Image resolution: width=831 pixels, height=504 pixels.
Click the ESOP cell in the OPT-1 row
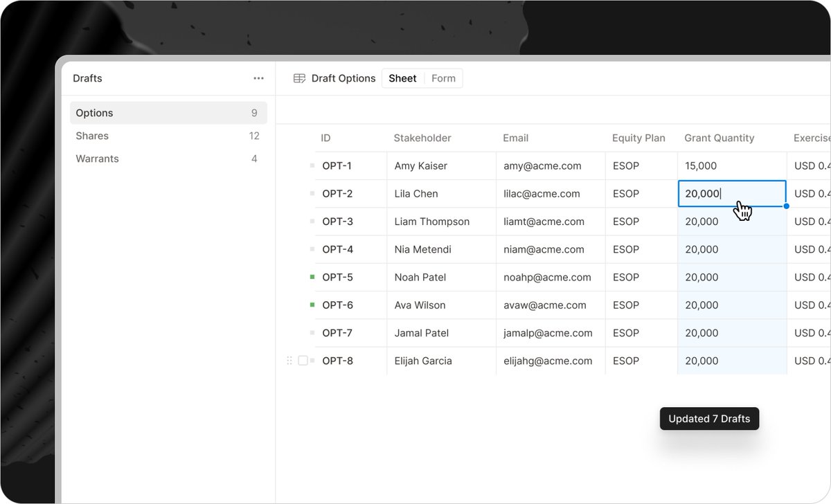pos(641,166)
